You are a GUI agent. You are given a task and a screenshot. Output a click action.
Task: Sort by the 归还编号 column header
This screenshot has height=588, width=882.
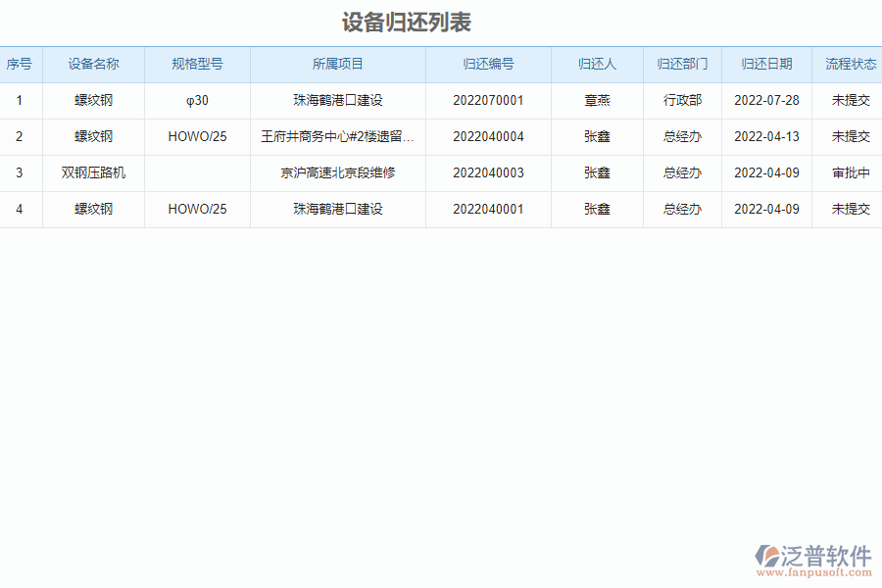coord(488,64)
